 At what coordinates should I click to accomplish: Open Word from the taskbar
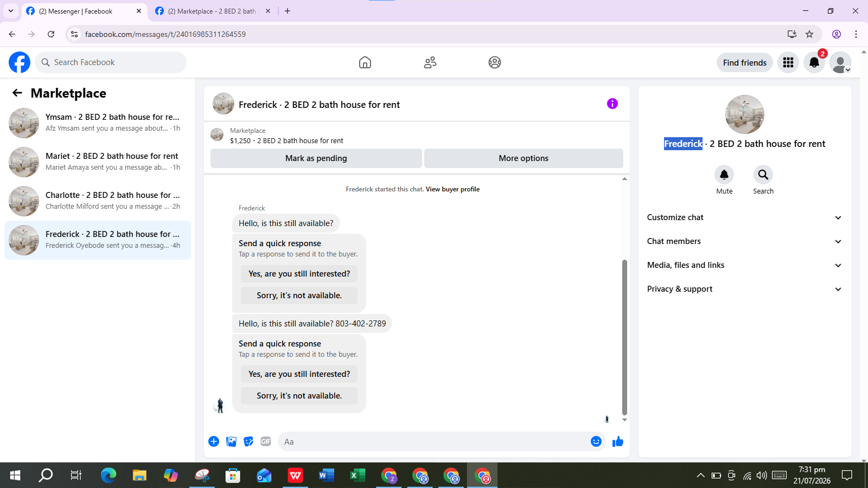[327, 476]
